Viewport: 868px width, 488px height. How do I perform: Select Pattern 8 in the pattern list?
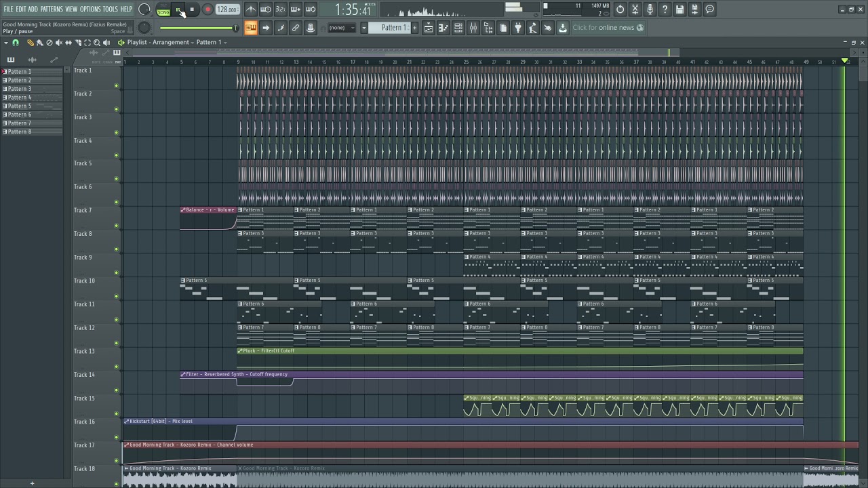(x=32, y=131)
